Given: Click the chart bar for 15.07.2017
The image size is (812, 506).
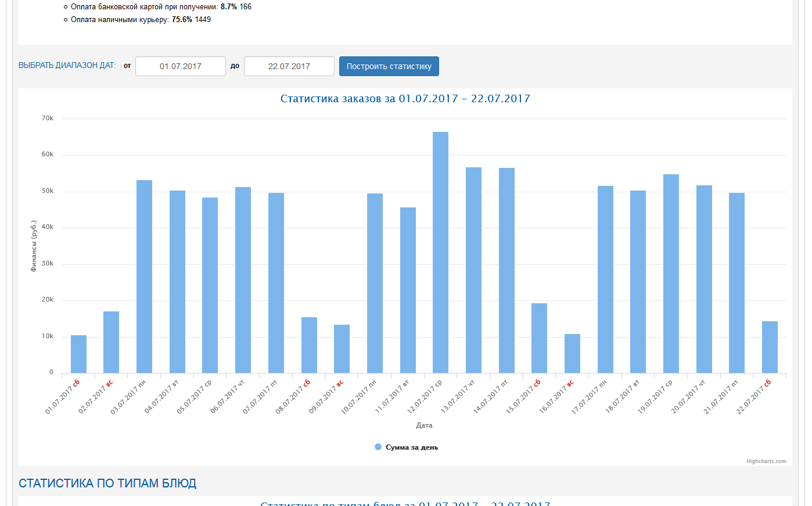Looking at the screenshot, I should (540, 338).
